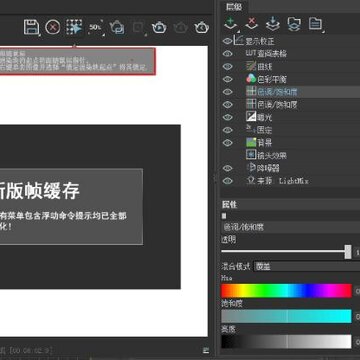Hide the 曝光 exposure layer
The height and width of the screenshot is (360, 360).
227,117
